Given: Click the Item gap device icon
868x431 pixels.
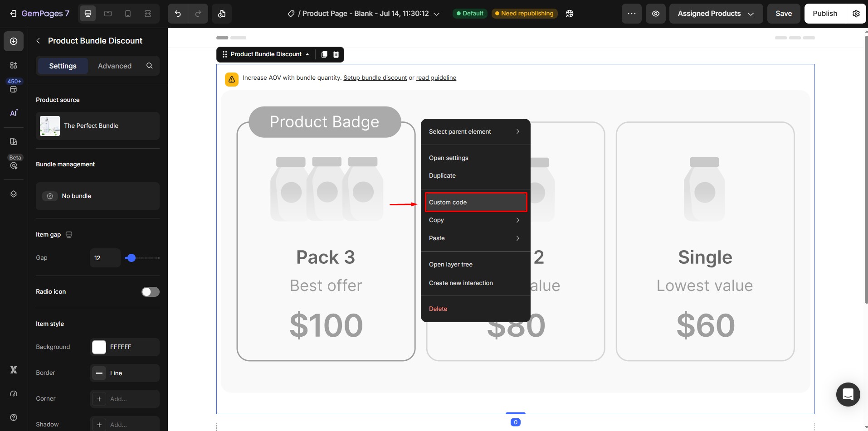Looking at the screenshot, I should tap(69, 235).
